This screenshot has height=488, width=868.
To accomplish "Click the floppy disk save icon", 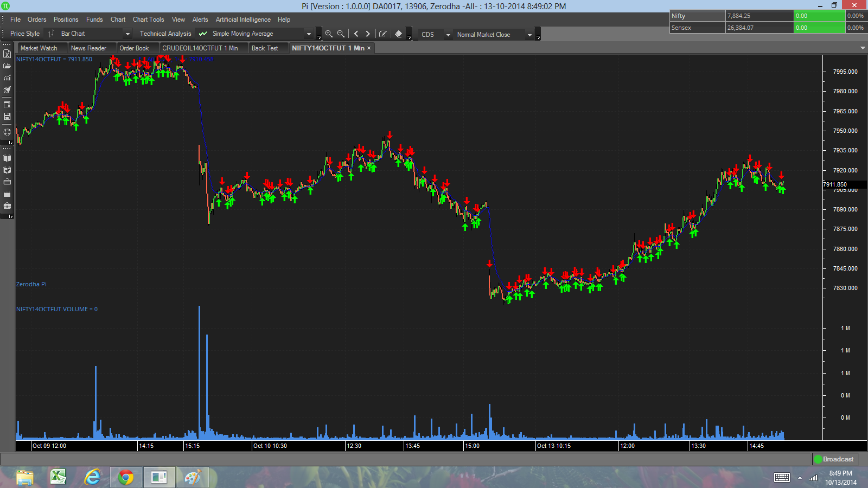I will [x=7, y=117].
